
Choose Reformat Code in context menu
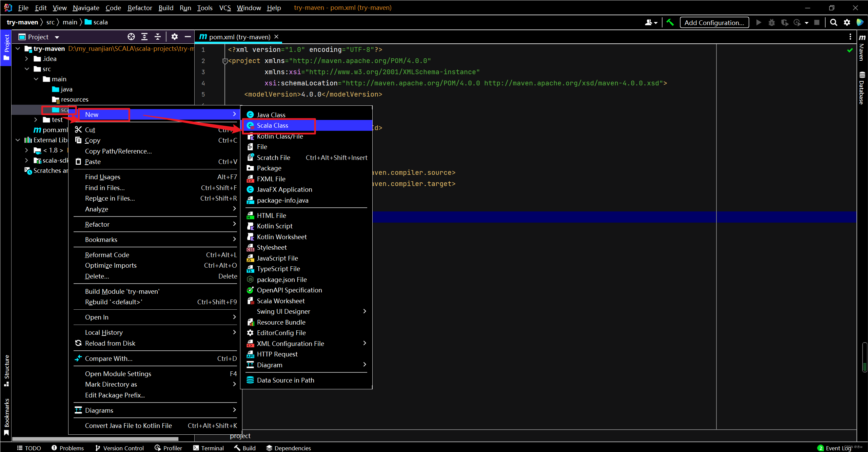107,255
